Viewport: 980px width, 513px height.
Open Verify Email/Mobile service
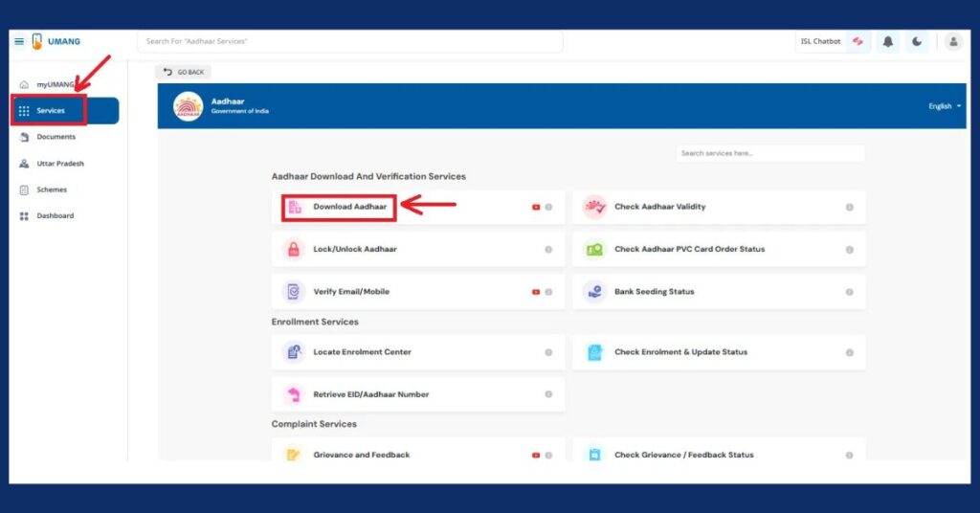point(418,292)
